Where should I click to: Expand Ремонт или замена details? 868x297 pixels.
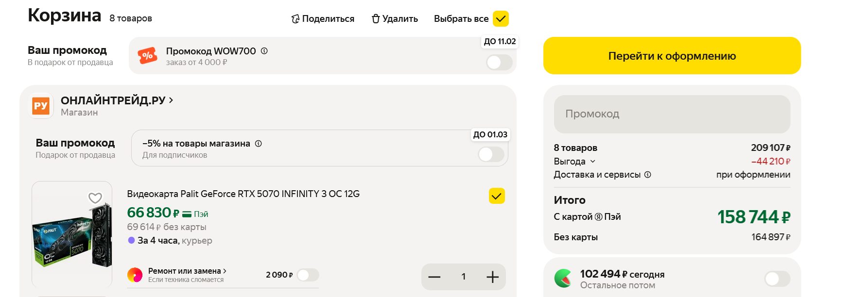pos(225,271)
